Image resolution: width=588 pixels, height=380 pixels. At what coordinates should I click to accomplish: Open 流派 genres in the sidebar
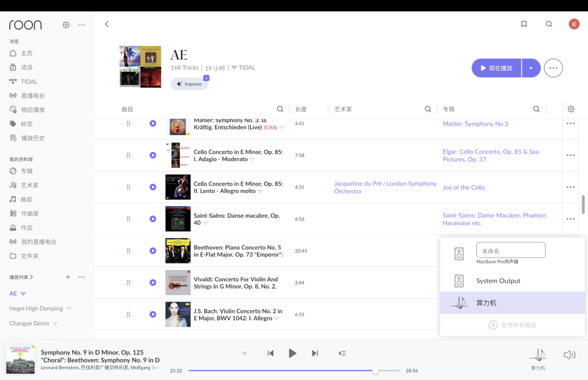click(21, 68)
